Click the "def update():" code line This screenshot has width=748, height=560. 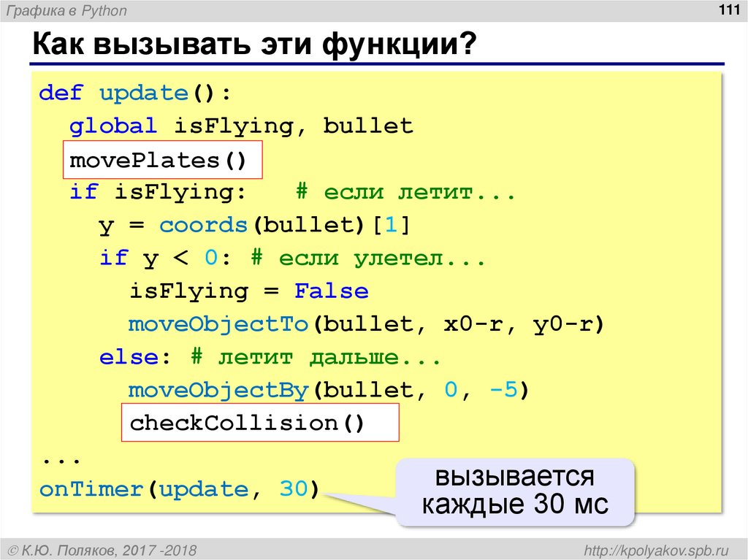coord(135,93)
